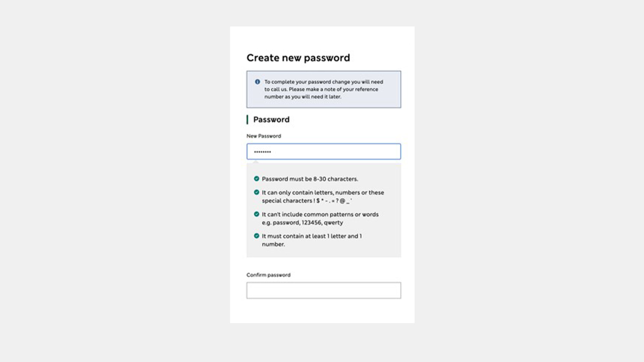Open the New Password requirements tooltip

point(323,152)
